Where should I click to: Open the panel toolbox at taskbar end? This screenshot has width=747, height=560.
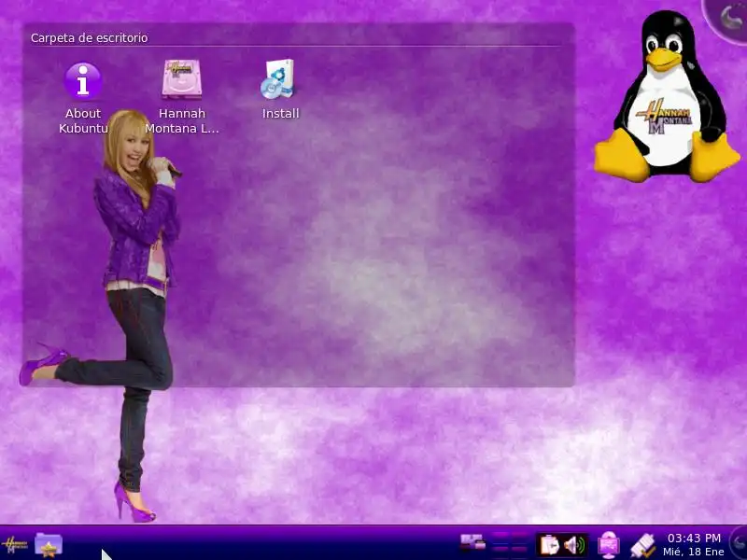(x=739, y=543)
